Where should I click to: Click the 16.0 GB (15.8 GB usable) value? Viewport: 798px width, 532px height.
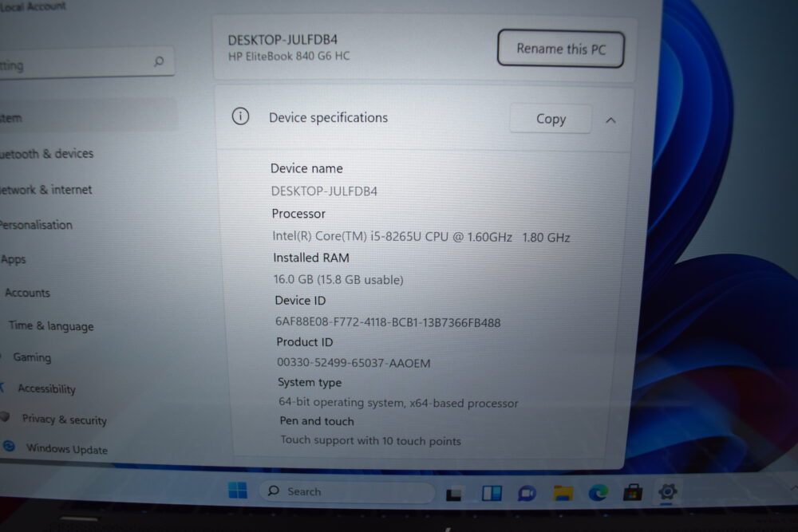tap(338, 279)
